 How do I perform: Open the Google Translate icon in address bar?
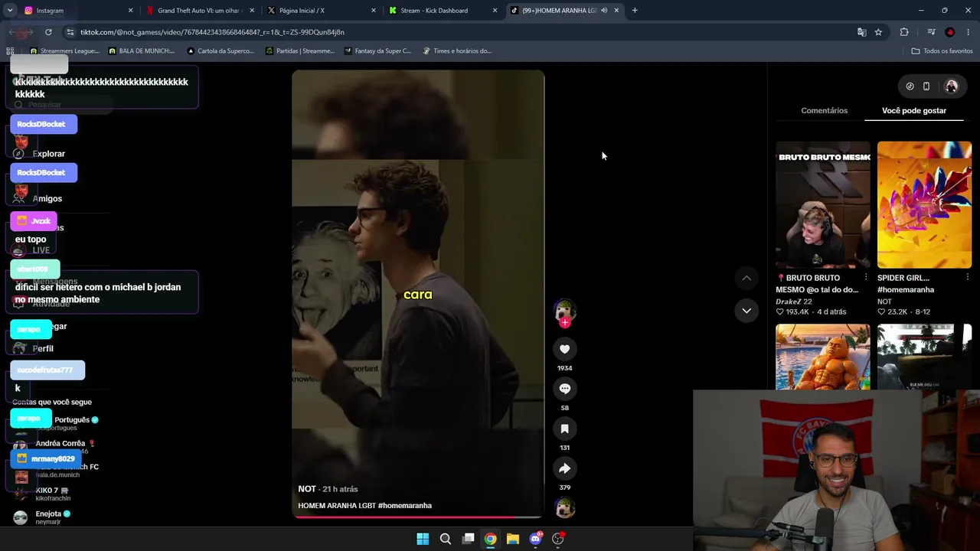[862, 32]
